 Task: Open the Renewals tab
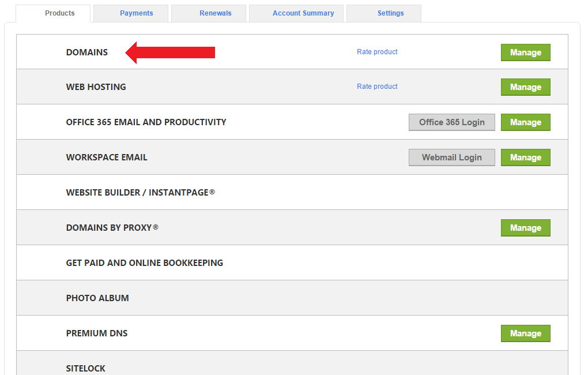click(x=209, y=13)
